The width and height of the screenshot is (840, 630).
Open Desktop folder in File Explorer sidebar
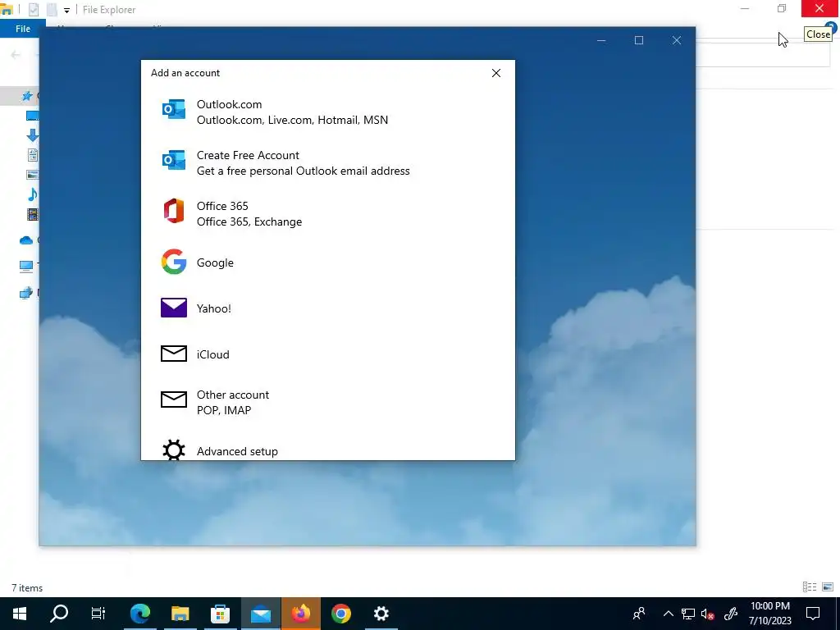(x=32, y=115)
